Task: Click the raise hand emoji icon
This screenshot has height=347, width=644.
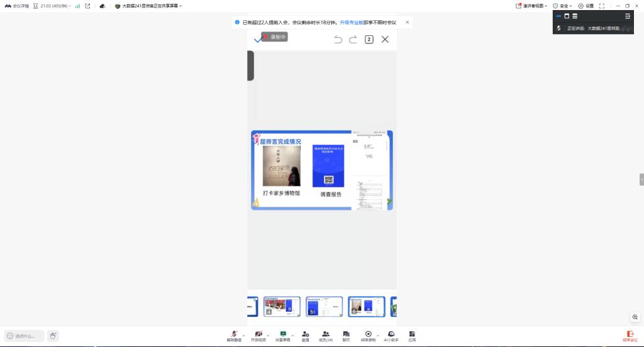Action: [x=53, y=336]
